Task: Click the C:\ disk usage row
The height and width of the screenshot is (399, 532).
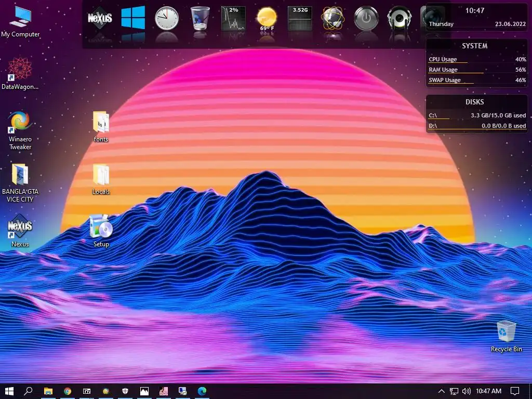Action: 477,116
